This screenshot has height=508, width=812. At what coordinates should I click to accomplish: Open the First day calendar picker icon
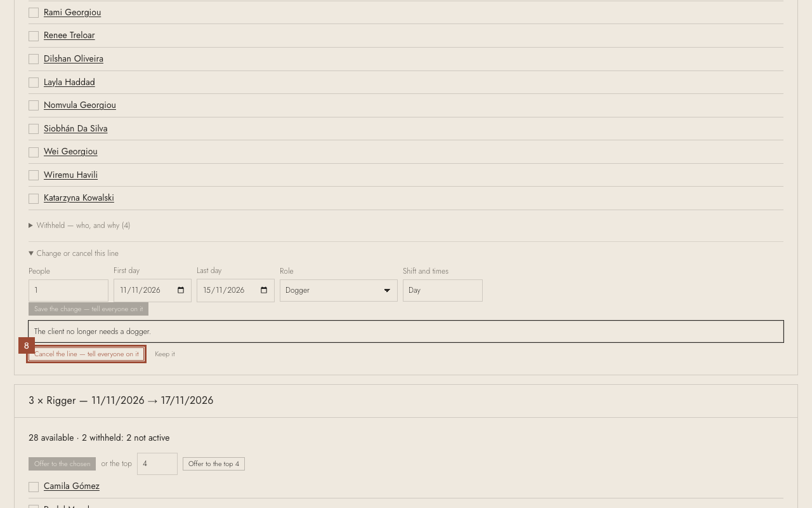181,290
